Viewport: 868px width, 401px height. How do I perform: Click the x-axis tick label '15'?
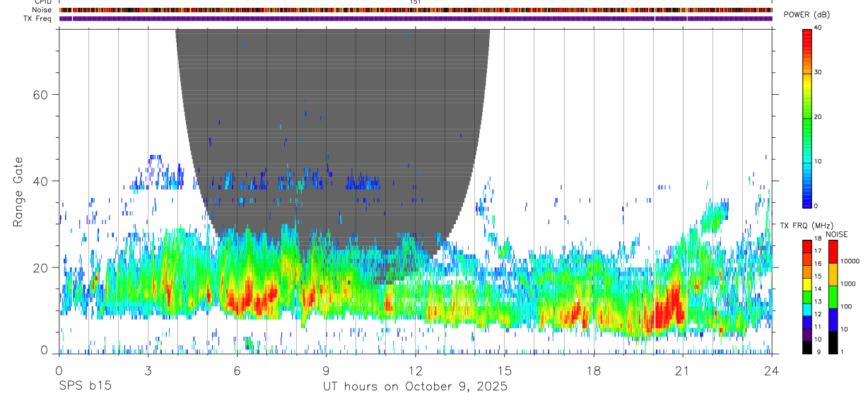[505, 370]
